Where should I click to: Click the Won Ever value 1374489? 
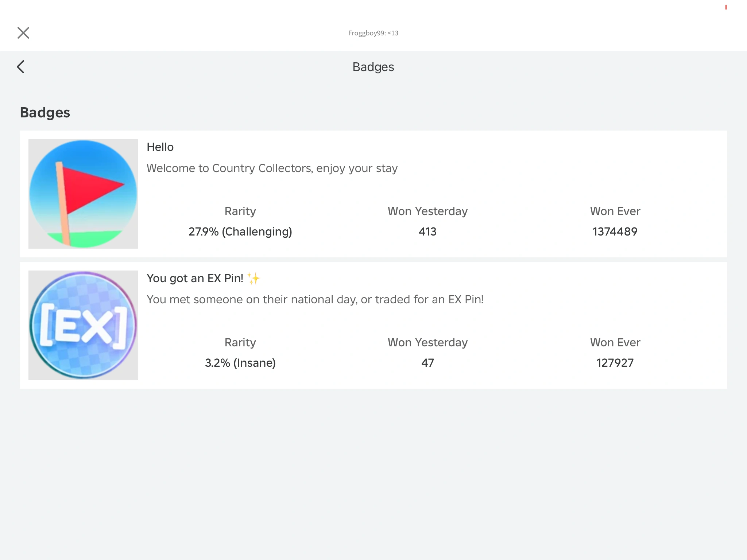[x=615, y=232]
